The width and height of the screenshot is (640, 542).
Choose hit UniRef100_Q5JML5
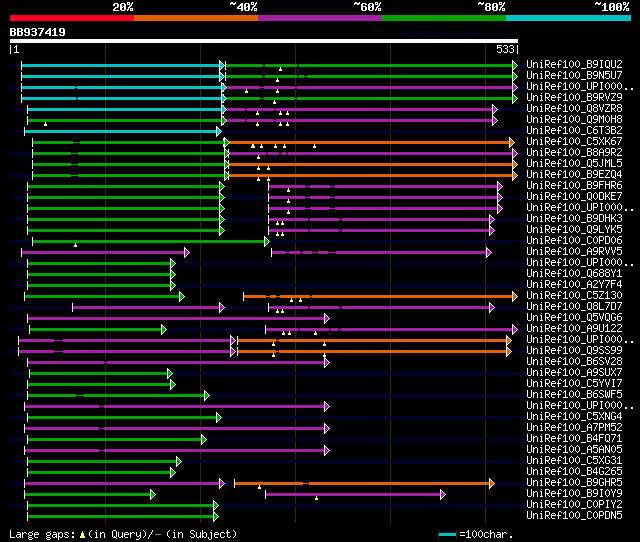click(x=574, y=164)
